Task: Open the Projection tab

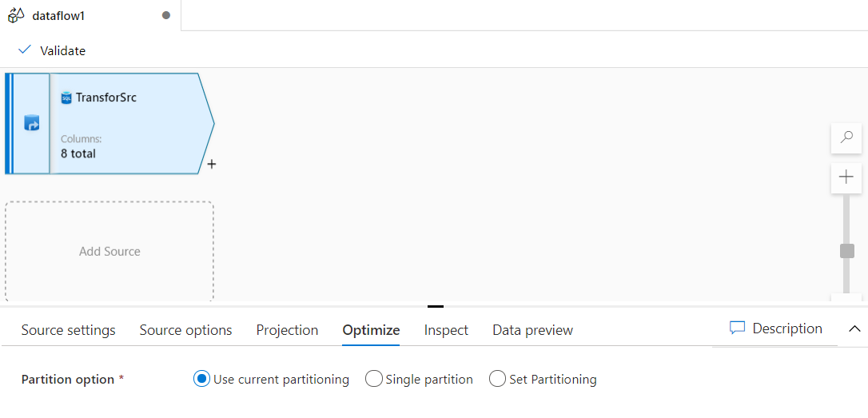Action: tap(287, 330)
